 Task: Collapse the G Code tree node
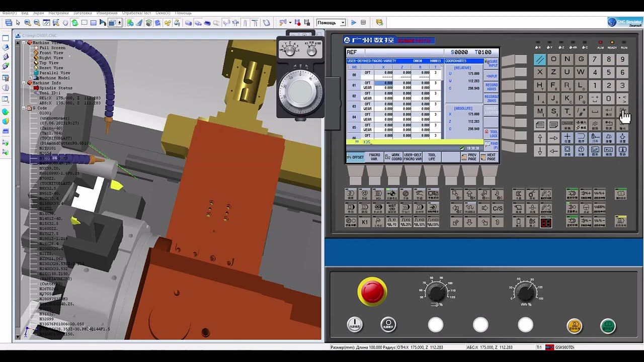point(24,108)
